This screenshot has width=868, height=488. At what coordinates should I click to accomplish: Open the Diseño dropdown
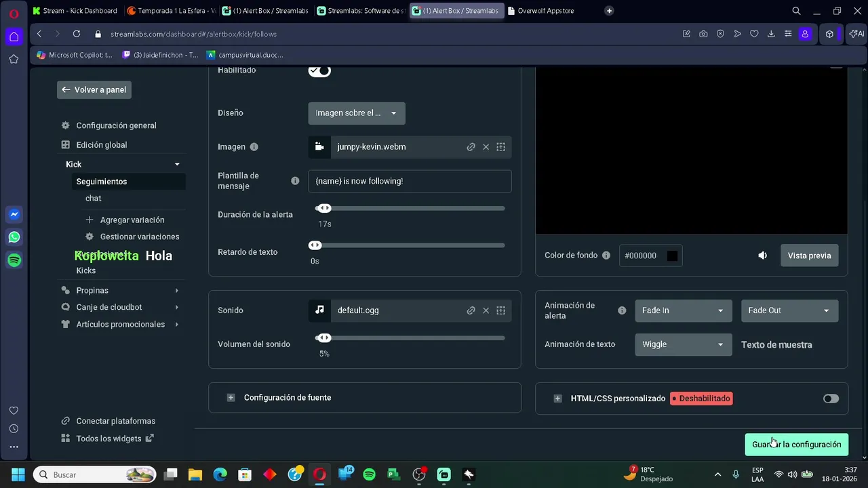click(357, 113)
